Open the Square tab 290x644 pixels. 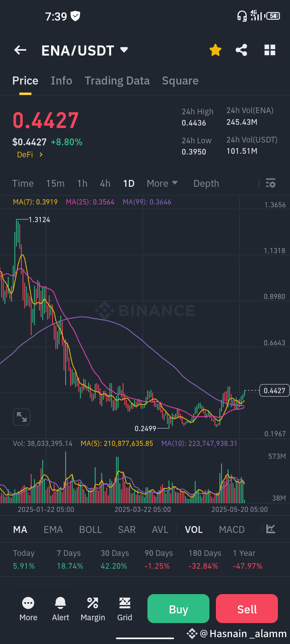click(x=180, y=80)
